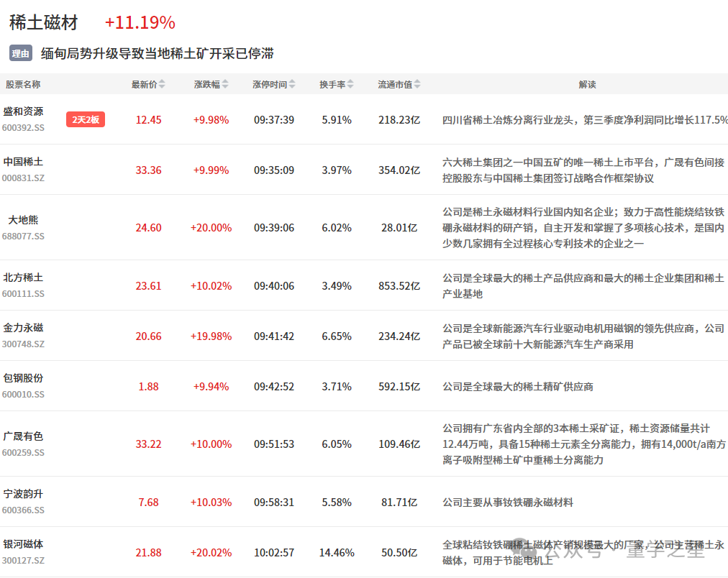Click price 33.36 of 中国稀土
Viewport: 728px width, 578px height.
pyautogui.click(x=149, y=170)
